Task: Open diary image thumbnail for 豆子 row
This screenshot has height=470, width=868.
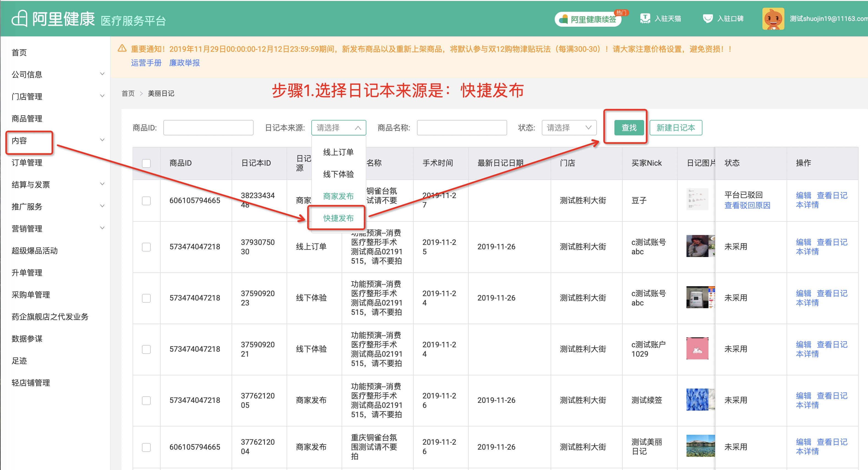Action: point(697,199)
